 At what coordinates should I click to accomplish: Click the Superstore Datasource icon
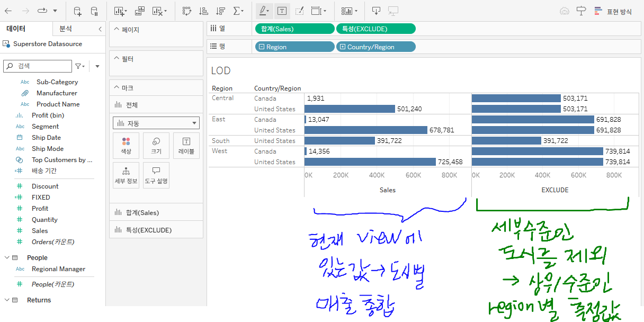click(7, 44)
